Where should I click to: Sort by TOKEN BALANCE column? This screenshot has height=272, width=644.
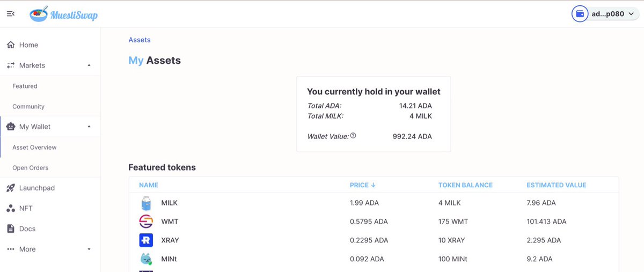point(465,185)
